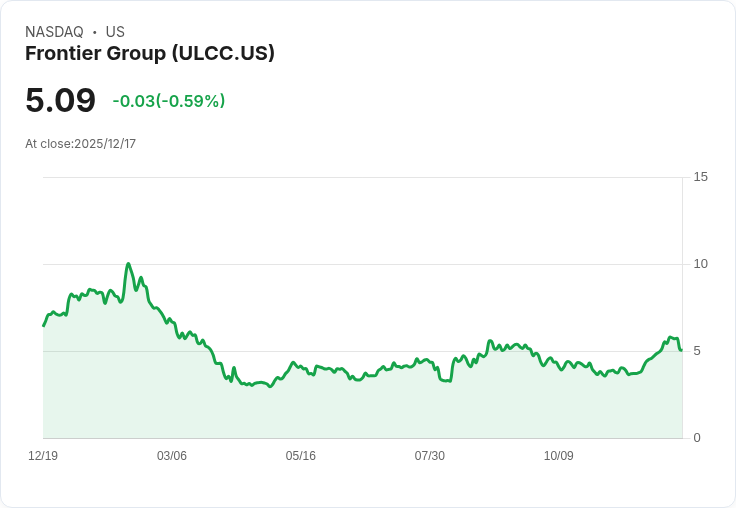Click the 5.09 current price value
Image resolution: width=736 pixels, height=508 pixels.
(60, 100)
